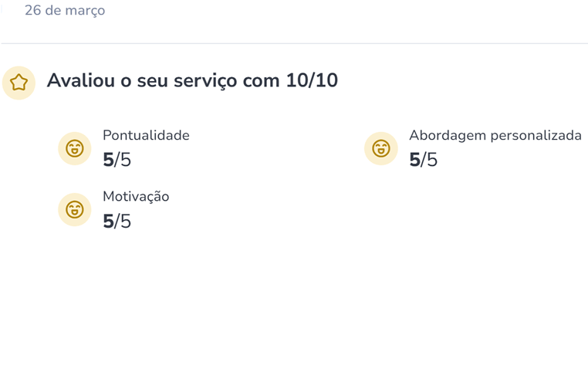Viewport: 588px width, 386px height.
Task: Click the smiley icon next to Motivação
Action: [74, 209]
